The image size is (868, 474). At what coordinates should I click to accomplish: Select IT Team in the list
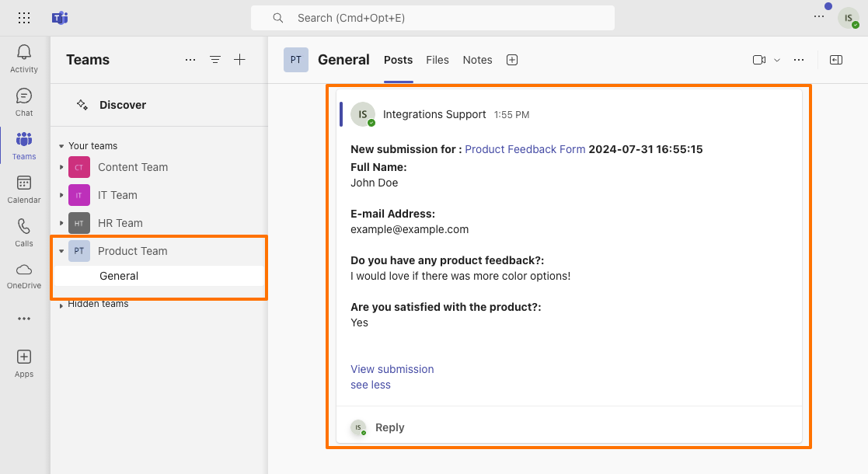coord(117,195)
